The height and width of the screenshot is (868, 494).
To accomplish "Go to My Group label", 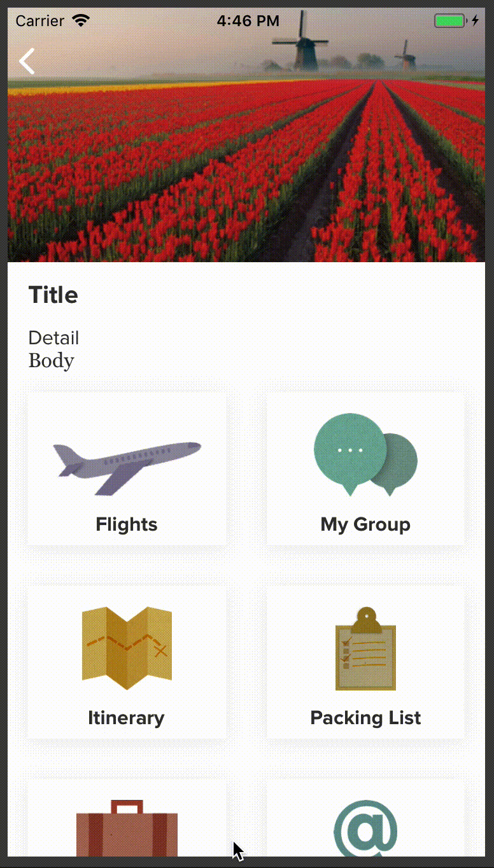I will (x=365, y=524).
